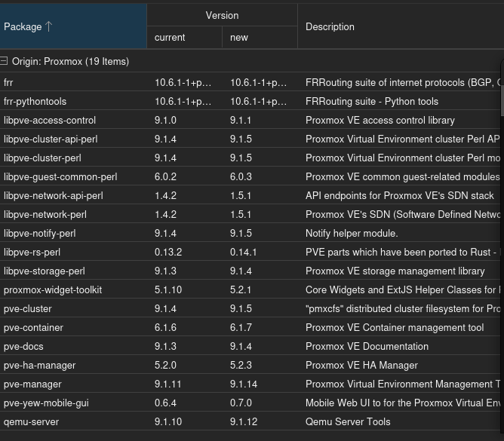The width and height of the screenshot is (504, 441).
Task: Click the ascending sort arrow on Package
Action: pos(48,26)
